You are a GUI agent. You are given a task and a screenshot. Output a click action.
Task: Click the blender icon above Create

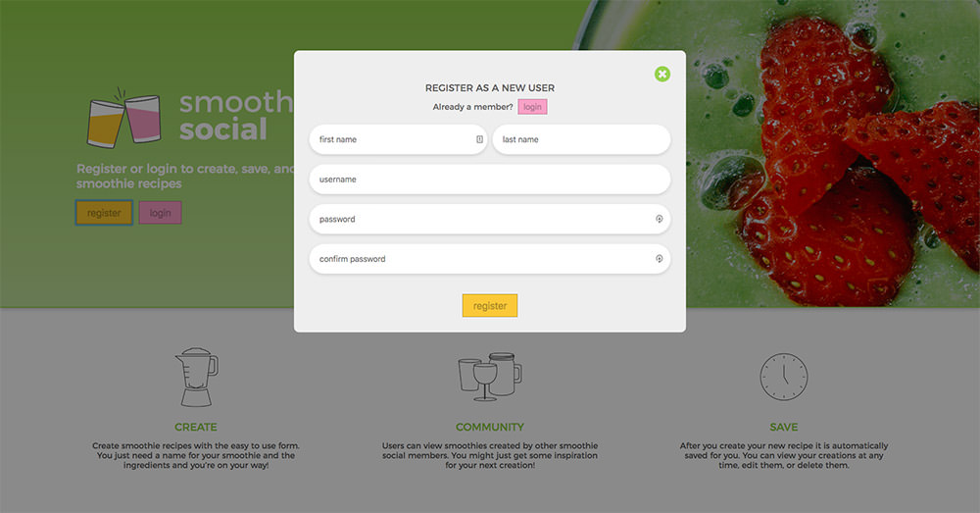[196, 378]
